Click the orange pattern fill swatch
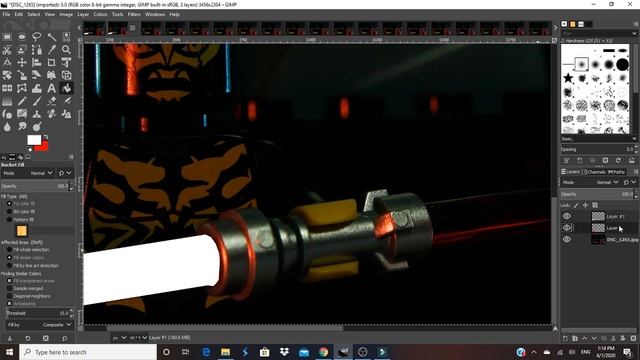 [22, 231]
